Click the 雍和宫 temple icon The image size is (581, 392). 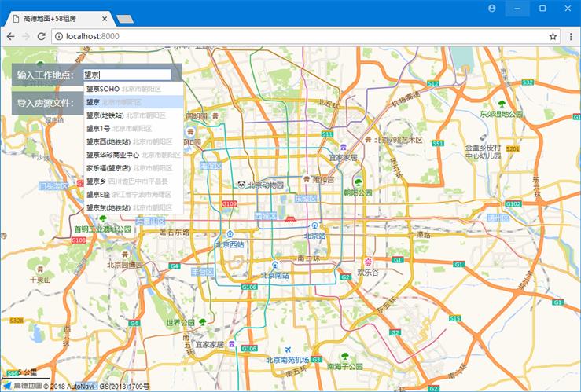pos(307,179)
